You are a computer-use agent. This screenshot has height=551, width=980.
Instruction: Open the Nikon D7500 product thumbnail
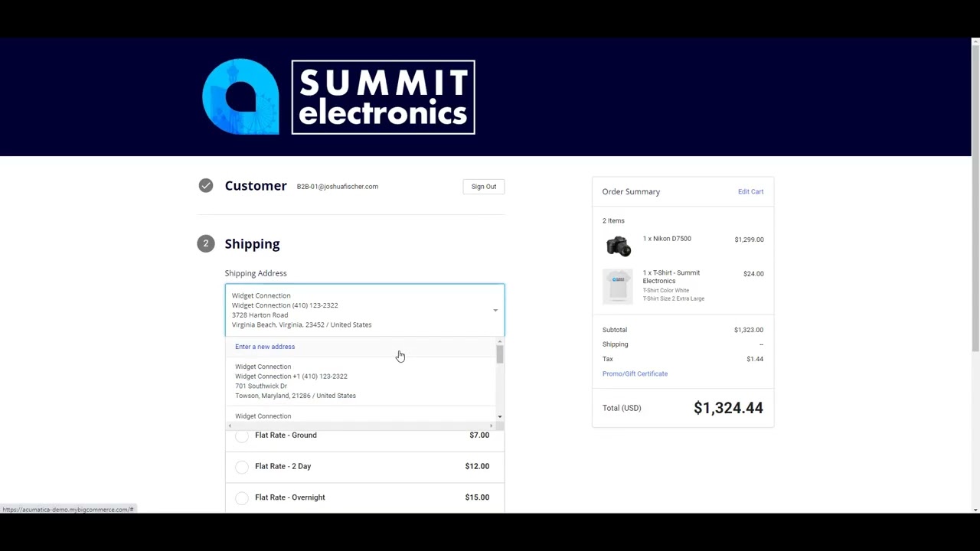click(618, 246)
